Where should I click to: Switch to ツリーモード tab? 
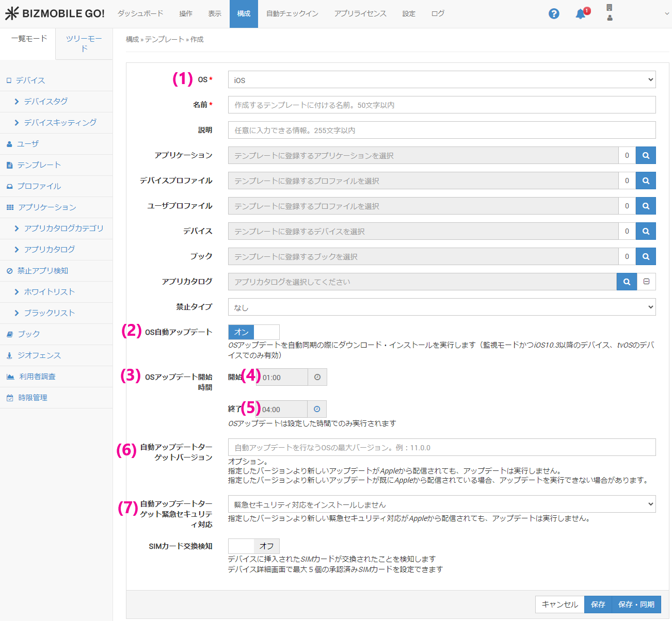(84, 44)
